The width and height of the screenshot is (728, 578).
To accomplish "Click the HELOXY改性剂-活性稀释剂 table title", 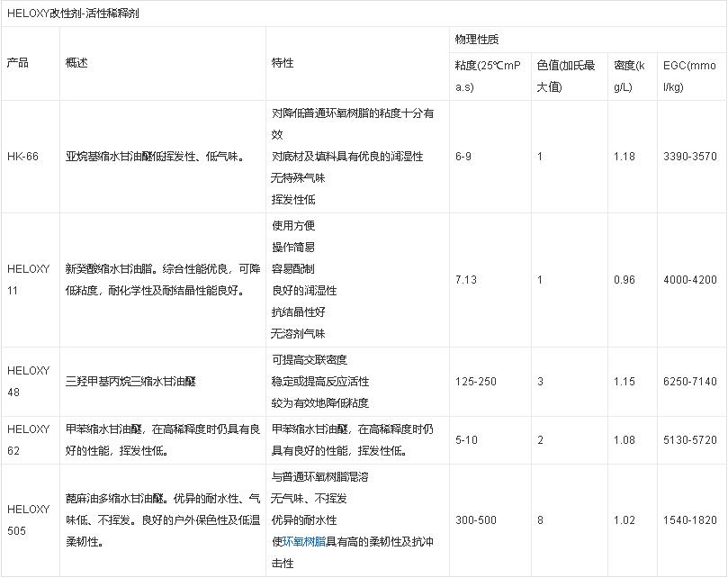I will click(73, 14).
